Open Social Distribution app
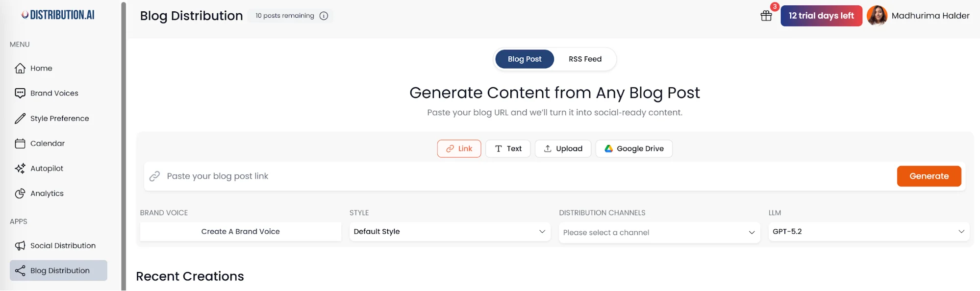The image size is (980, 291). [63, 245]
